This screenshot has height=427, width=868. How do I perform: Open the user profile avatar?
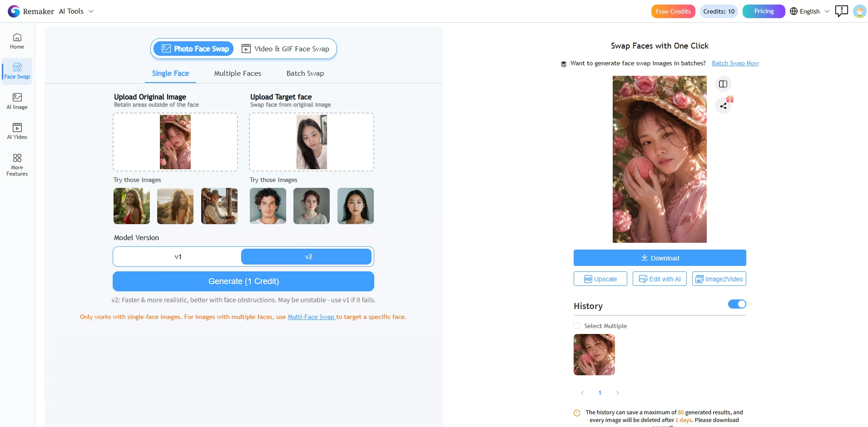859,11
